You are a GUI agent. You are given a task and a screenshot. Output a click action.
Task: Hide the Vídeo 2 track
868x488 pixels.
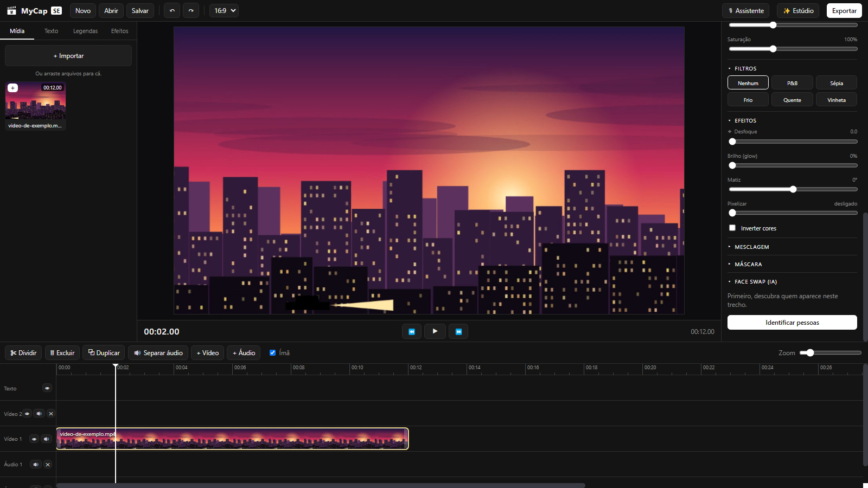click(x=27, y=414)
